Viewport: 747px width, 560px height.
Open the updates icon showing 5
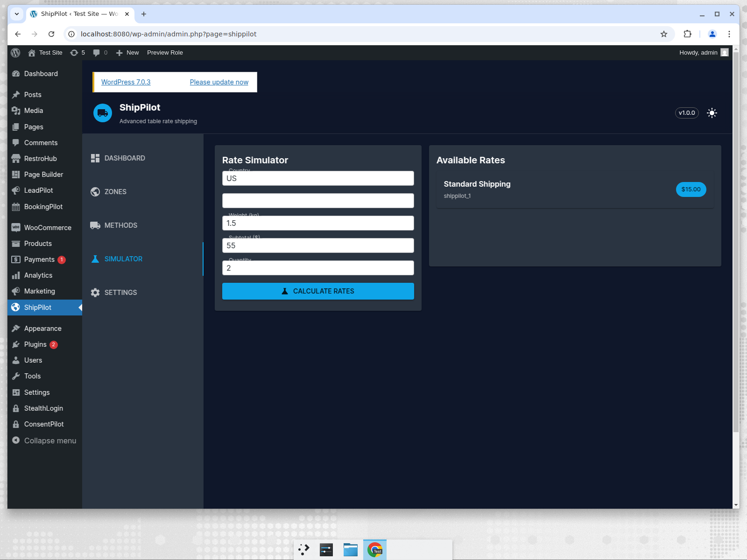tap(78, 53)
